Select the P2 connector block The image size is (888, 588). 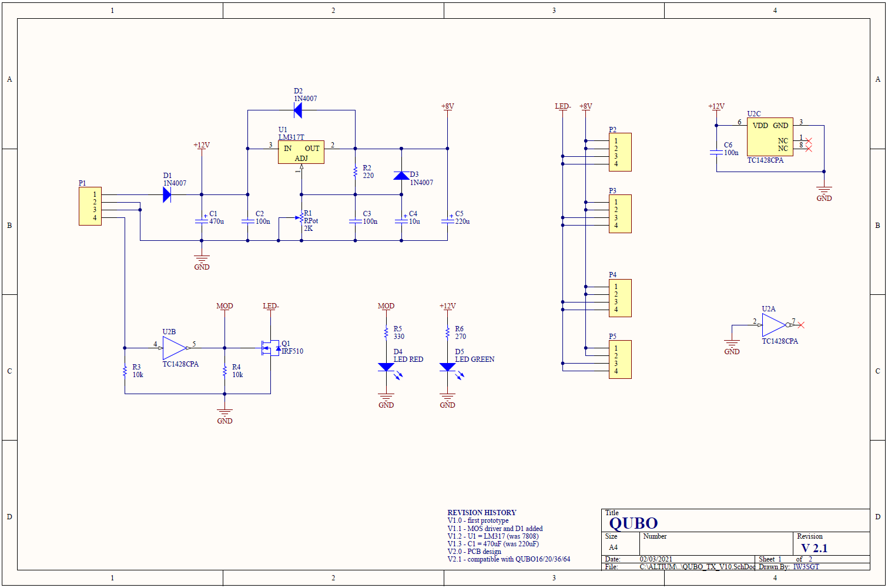pos(620,152)
